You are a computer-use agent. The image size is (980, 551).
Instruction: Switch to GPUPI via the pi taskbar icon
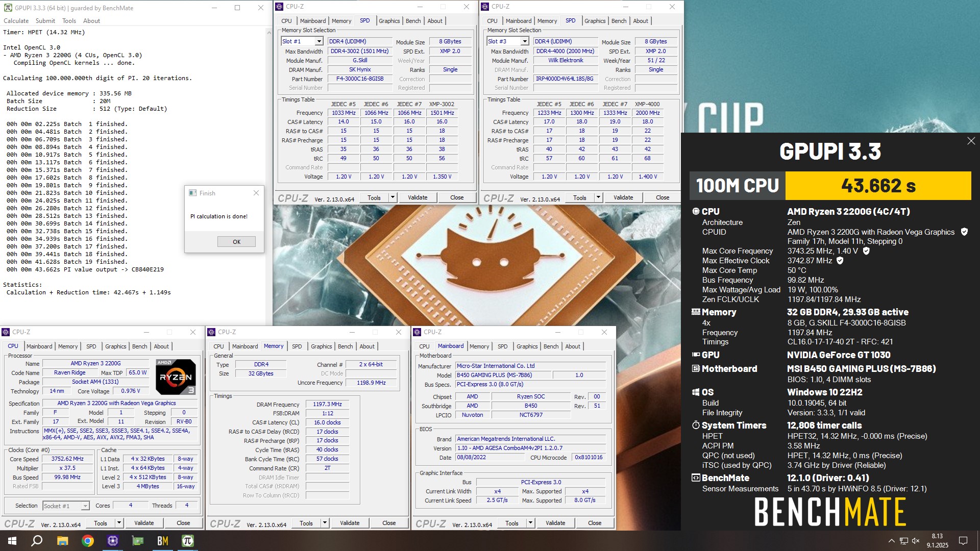click(188, 541)
